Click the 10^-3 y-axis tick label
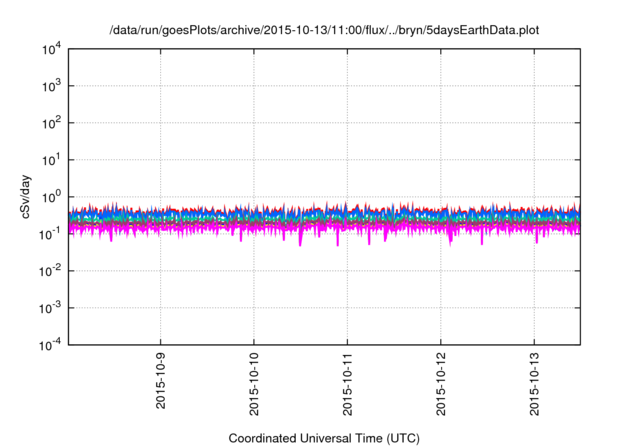Screen dimensions: 640x448 [x=50, y=308]
